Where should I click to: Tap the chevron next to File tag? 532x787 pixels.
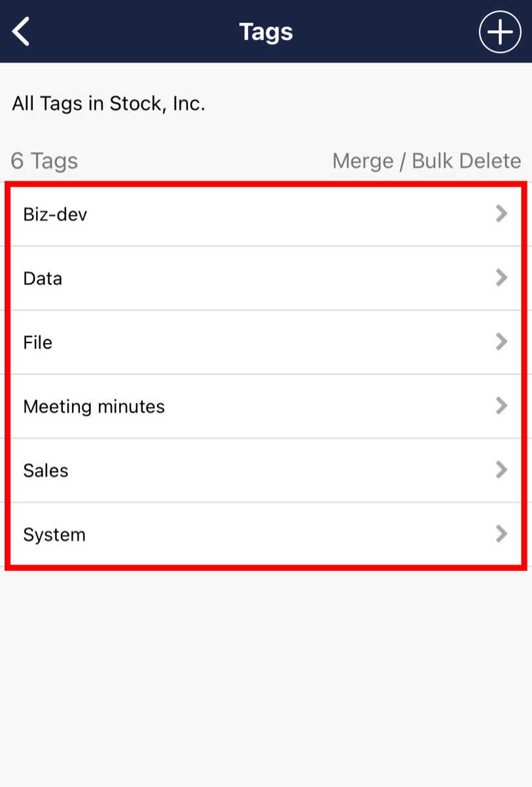[x=502, y=341]
